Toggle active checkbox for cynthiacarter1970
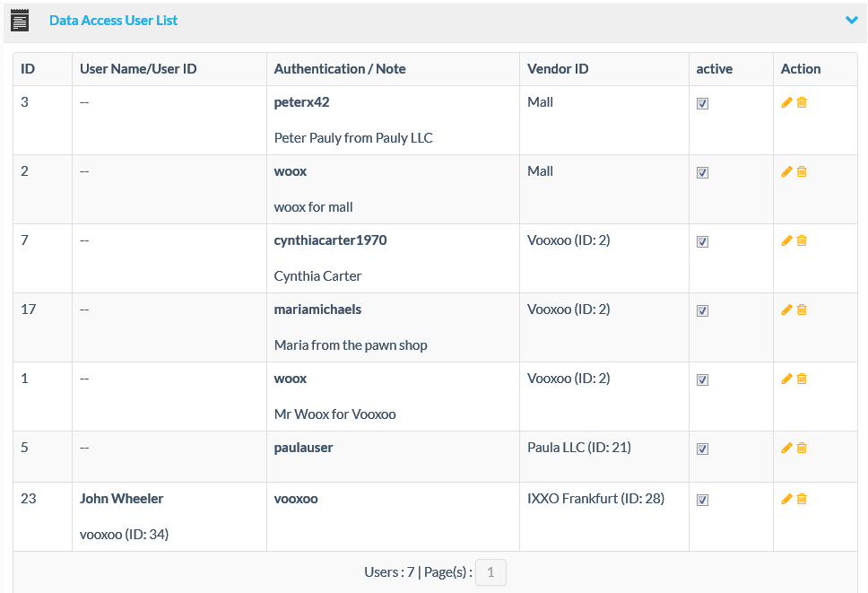The width and height of the screenshot is (868, 593). 702,242
